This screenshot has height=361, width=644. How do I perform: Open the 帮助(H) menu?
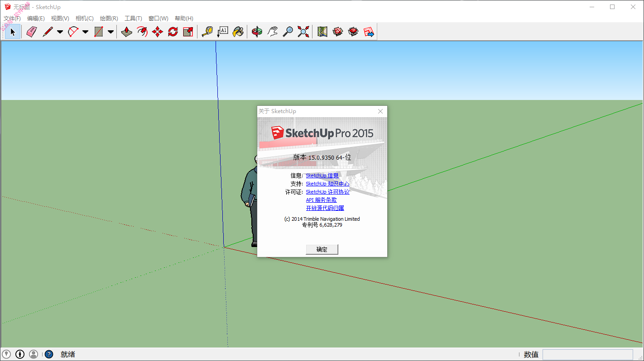[184, 19]
